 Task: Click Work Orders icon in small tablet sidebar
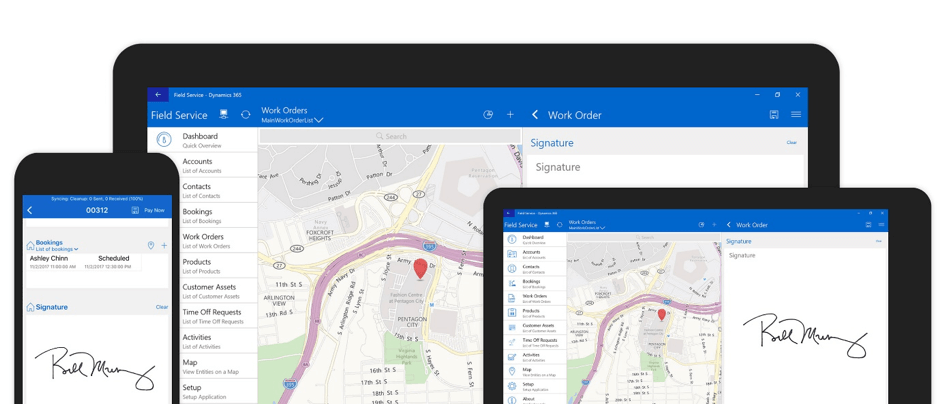pos(512,298)
